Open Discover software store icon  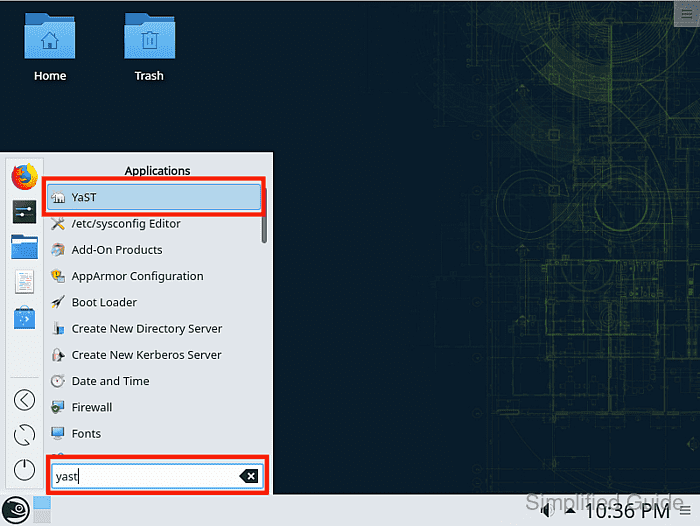(25, 317)
